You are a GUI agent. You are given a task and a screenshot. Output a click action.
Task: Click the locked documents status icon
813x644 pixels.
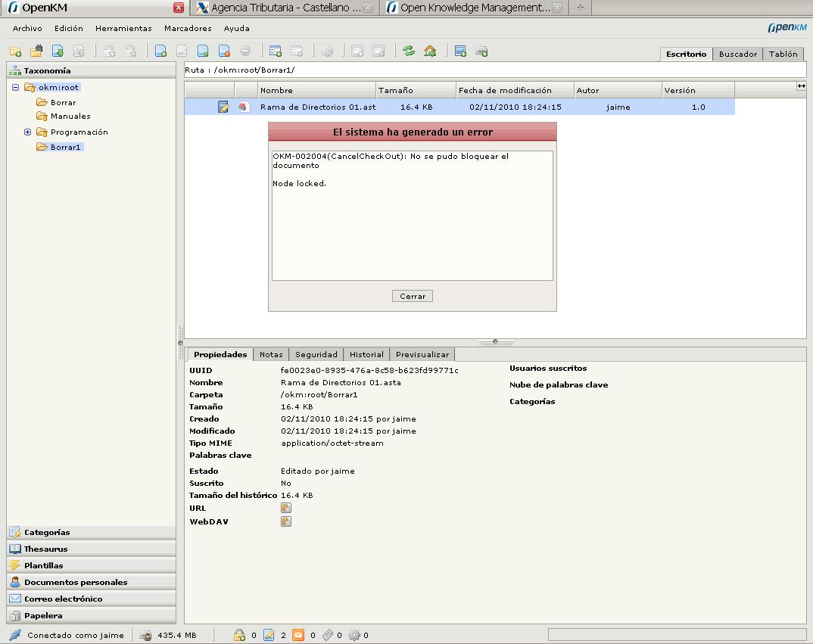point(239,635)
